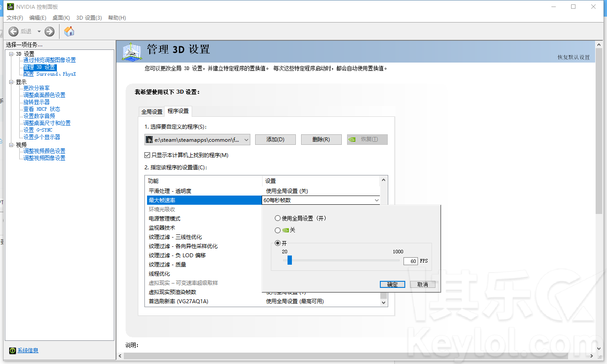Viewport: 607px width, 364px height.
Task: Select the 开 radio option
Action: (277, 243)
